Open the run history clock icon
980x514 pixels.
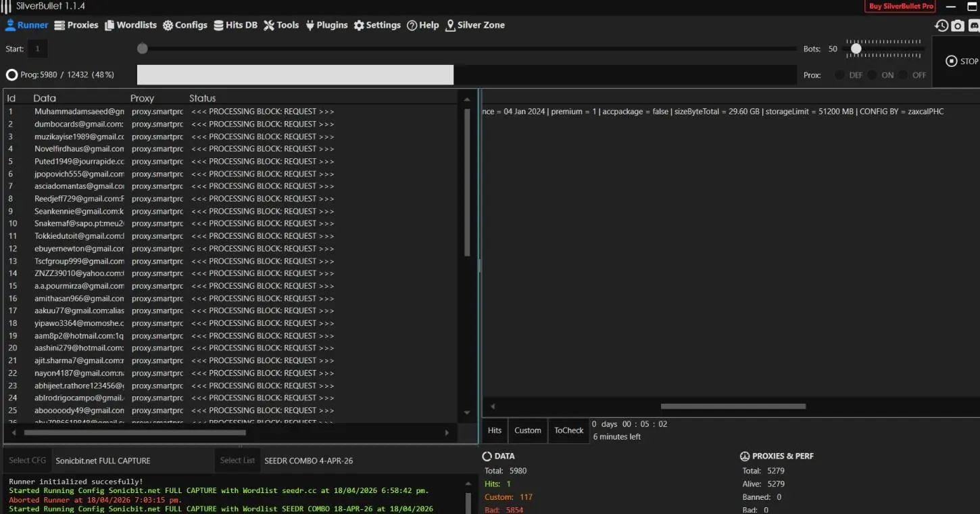click(941, 26)
